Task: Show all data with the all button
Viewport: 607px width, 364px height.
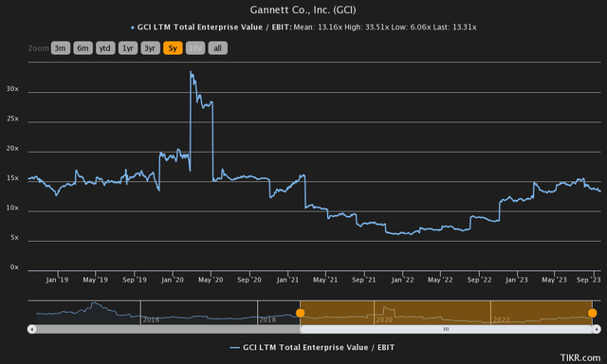Action: 217,48
